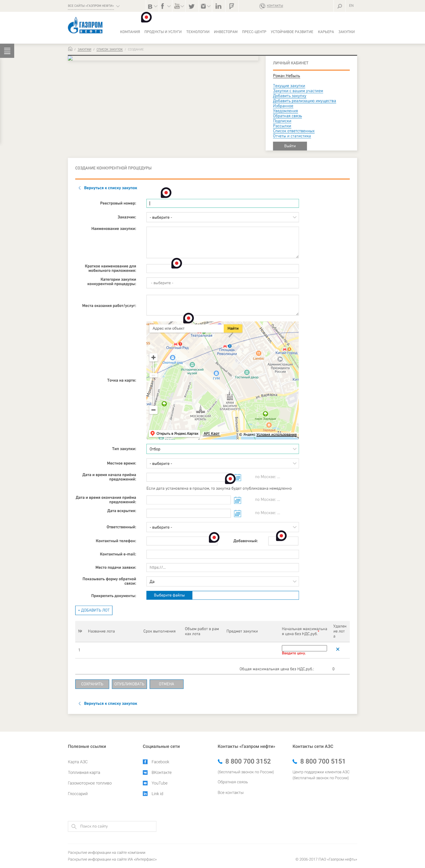Open the Twitter social link
The image size is (425, 868).
(x=192, y=6)
